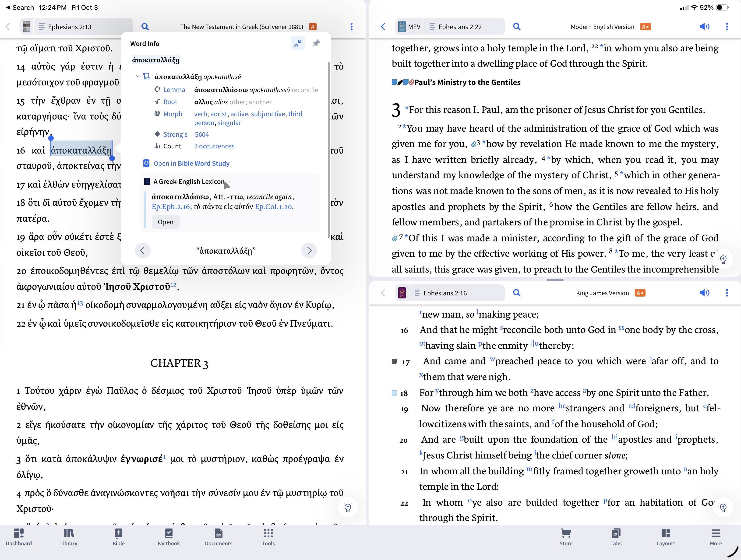Pin the Word Info popup
Viewport: 741px width, 560px height.
point(316,43)
